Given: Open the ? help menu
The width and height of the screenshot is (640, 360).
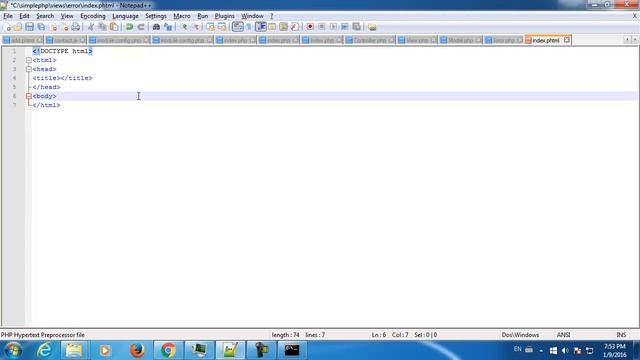Looking at the screenshot, I should tap(271, 16).
